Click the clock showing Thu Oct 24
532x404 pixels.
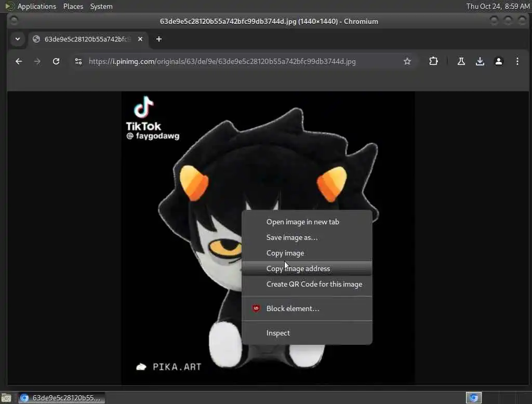498,6
